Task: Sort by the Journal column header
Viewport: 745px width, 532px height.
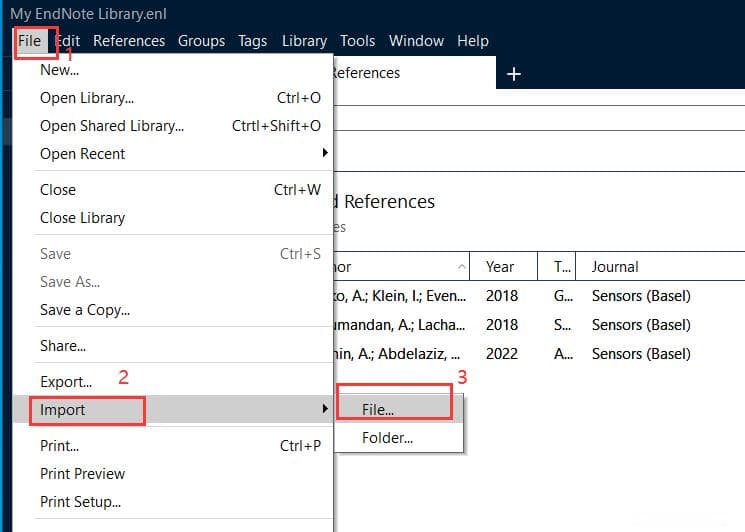Action: pyautogui.click(x=660, y=267)
